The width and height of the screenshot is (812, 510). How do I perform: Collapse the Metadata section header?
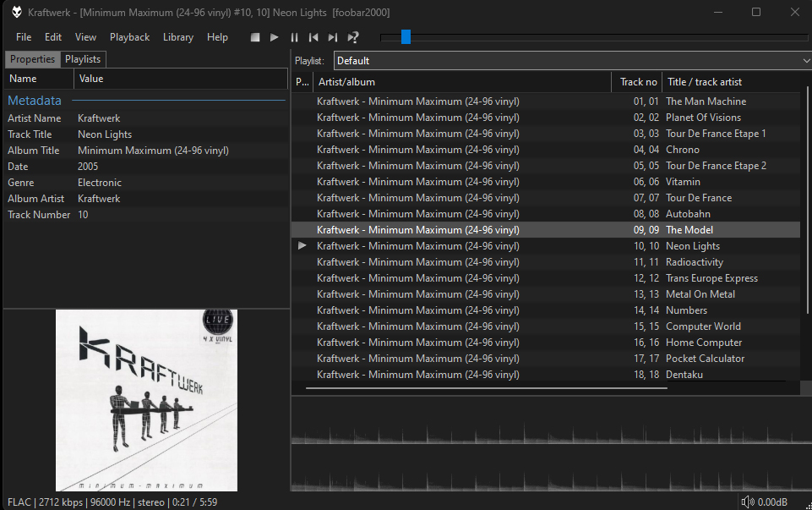pyautogui.click(x=35, y=101)
